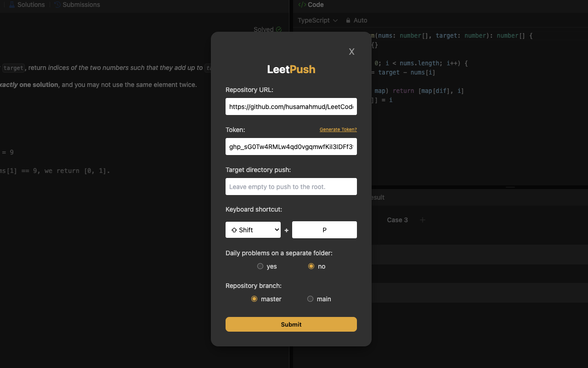
Task: Click the lock icon next to Auto
Action: click(x=349, y=20)
